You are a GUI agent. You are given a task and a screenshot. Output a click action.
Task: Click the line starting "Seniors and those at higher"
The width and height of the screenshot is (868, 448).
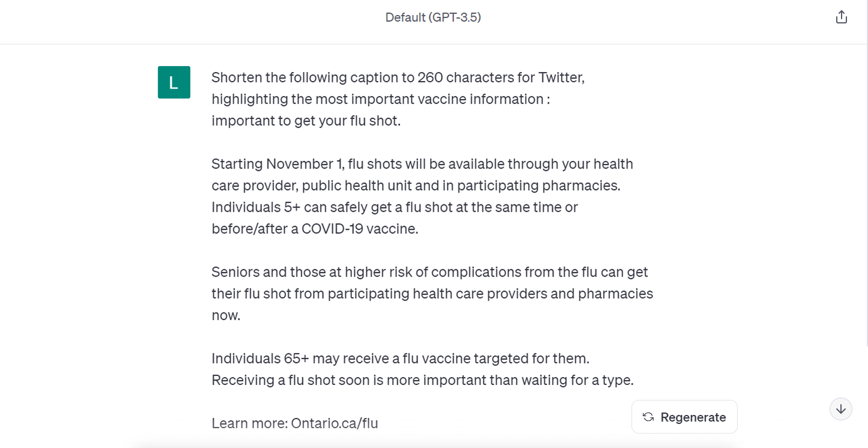pos(429,272)
